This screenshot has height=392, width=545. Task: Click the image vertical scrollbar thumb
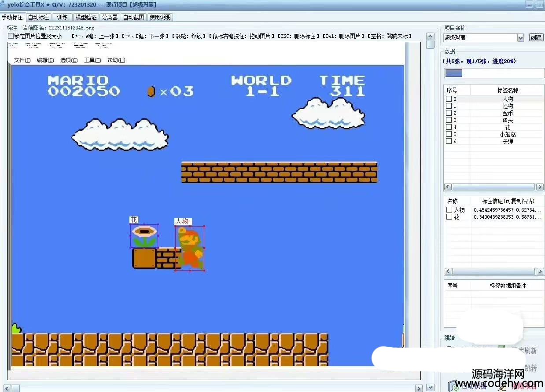[x=430, y=44]
